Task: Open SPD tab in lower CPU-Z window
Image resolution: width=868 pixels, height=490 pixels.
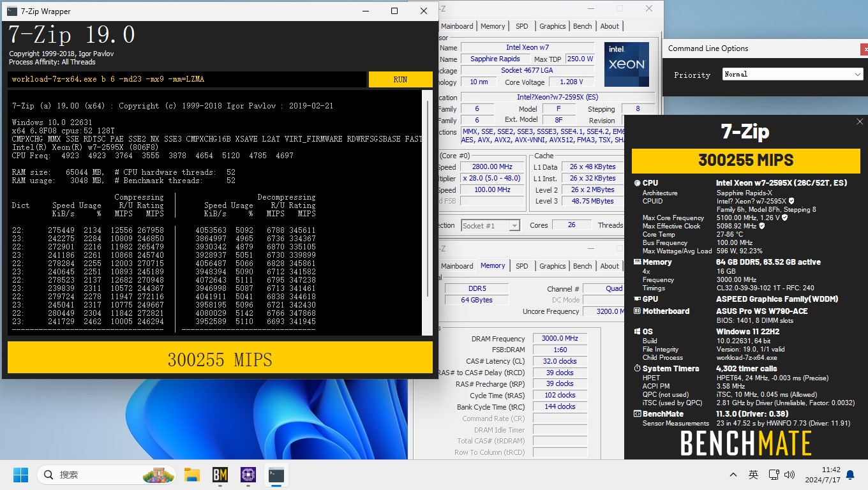Action: pos(522,266)
